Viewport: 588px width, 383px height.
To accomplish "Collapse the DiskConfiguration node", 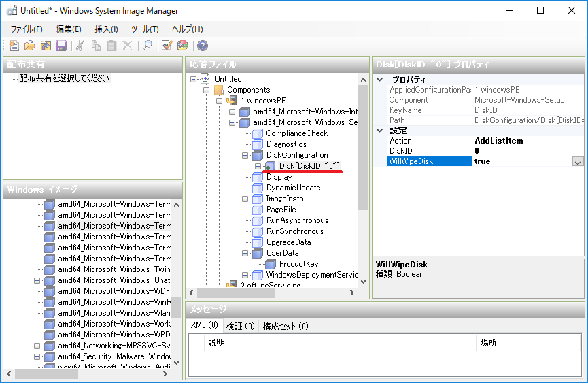I will click(245, 155).
